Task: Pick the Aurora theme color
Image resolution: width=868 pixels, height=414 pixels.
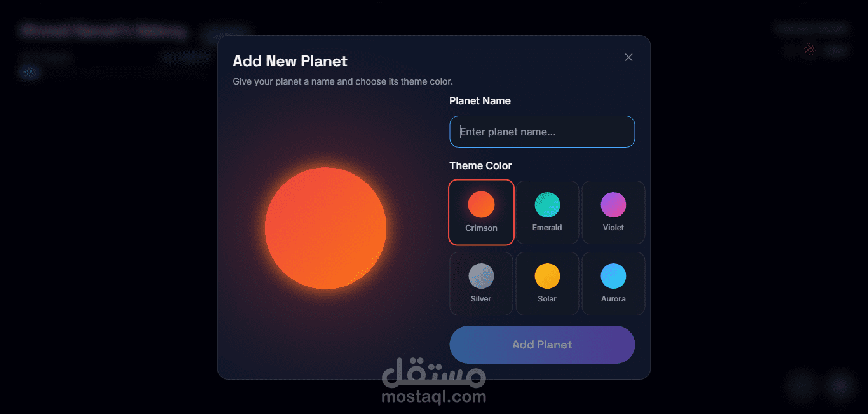Action: (613, 284)
